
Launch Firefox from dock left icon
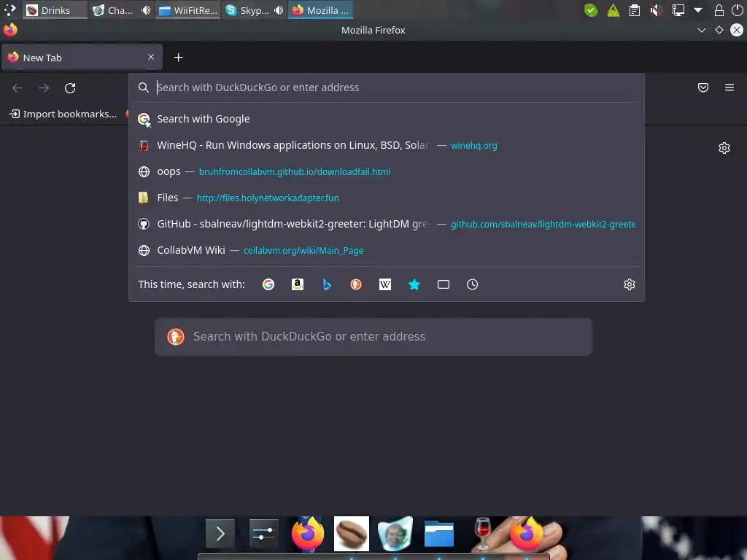tap(308, 534)
